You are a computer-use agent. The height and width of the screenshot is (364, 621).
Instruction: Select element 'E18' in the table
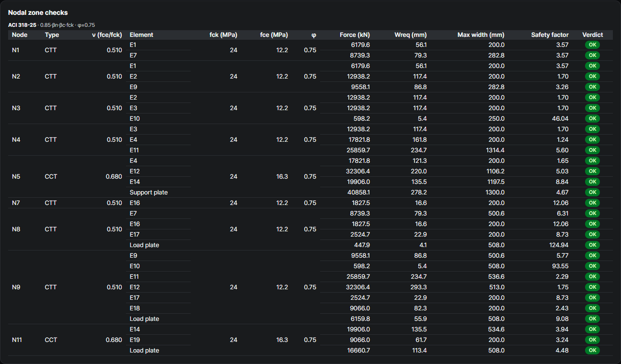point(135,308)
